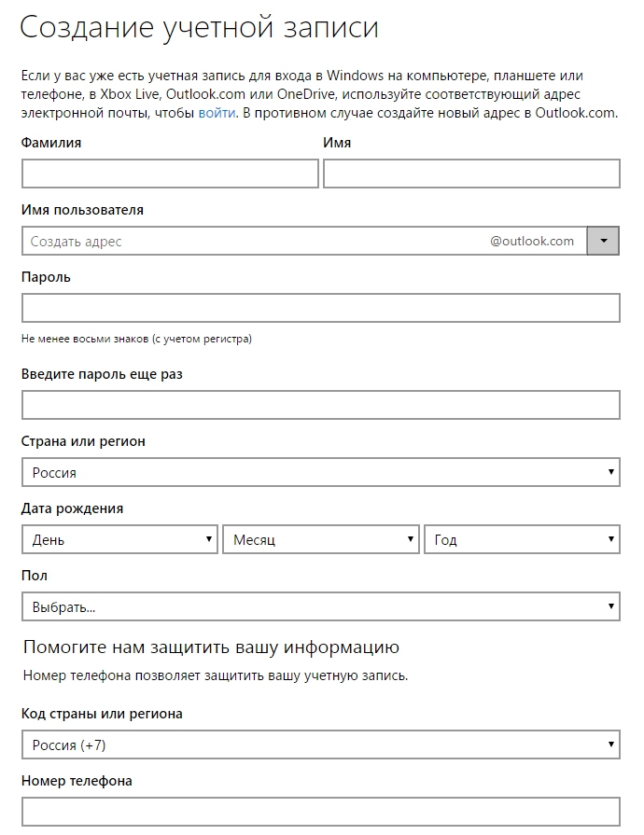This screenshot has height=835, width=644.
Task: Open the "День" birth day dropdown
Action: click(119, 539)
